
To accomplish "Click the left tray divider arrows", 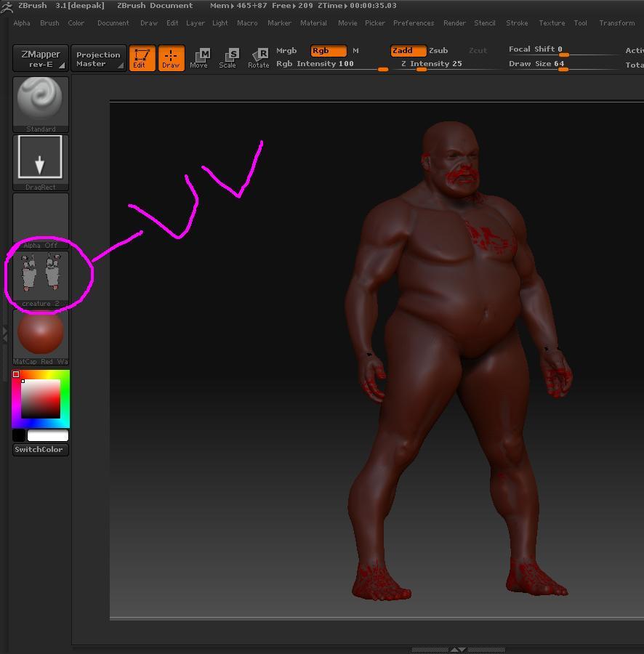I will [4, 335].
